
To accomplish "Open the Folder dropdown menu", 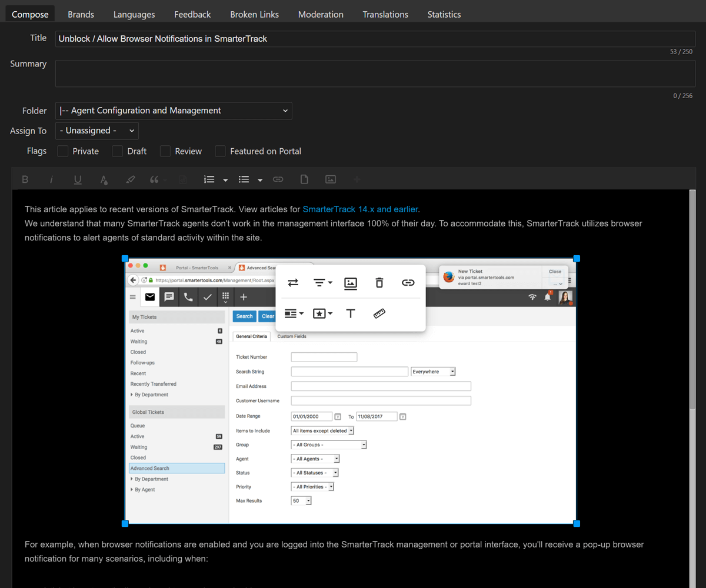I will pos(174,111).
